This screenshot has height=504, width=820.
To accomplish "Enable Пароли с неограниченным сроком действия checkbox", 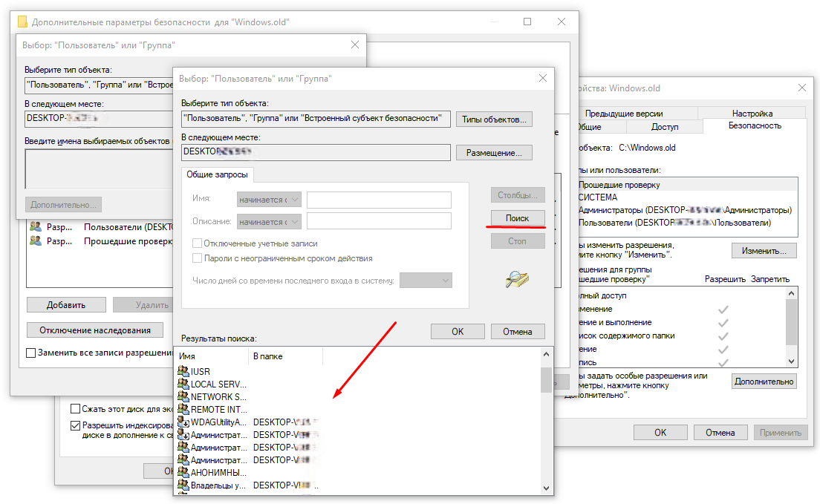I will tap(197, 258).
